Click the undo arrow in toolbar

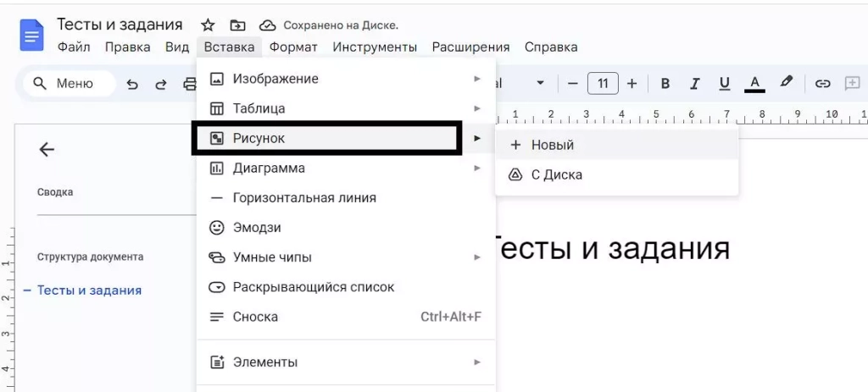coord(131,84)
